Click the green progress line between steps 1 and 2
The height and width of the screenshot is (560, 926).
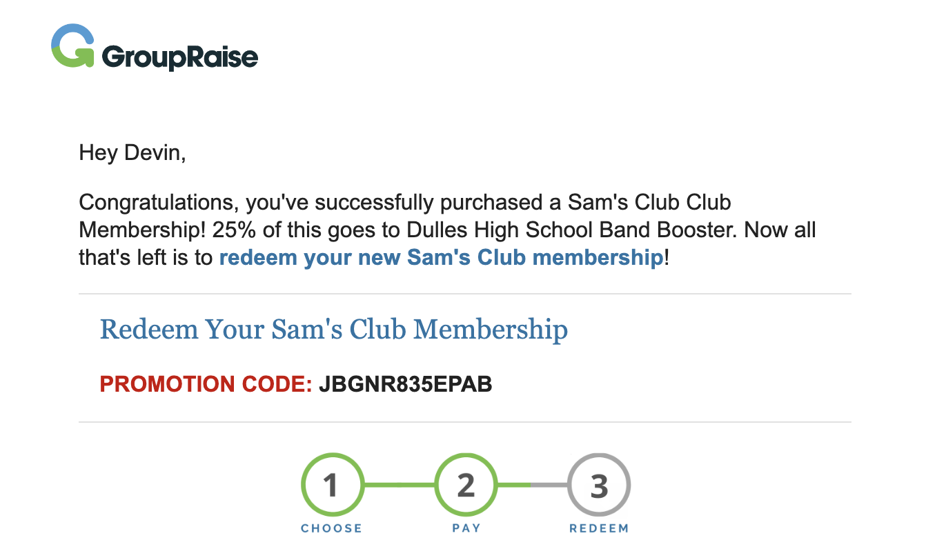pyautogui.click(x=398, y=485)
